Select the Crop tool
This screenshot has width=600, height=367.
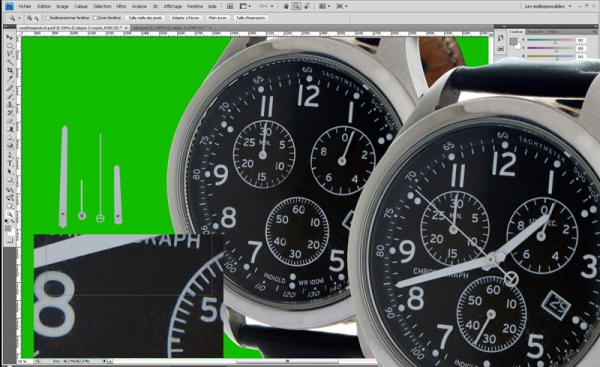10,70
